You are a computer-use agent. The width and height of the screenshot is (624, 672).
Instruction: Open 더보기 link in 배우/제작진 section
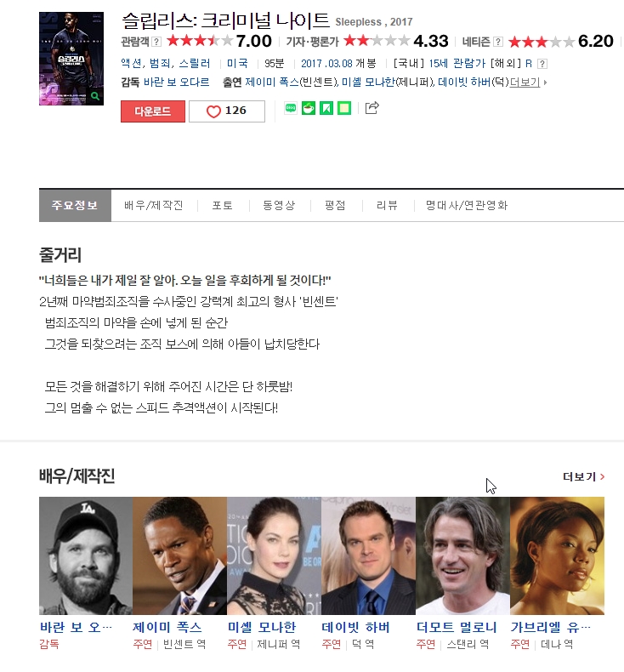coord(583,476)
